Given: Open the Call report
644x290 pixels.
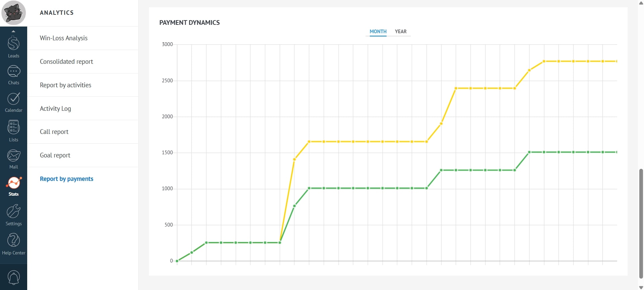Looking at the screenshot, I should 54,132.
